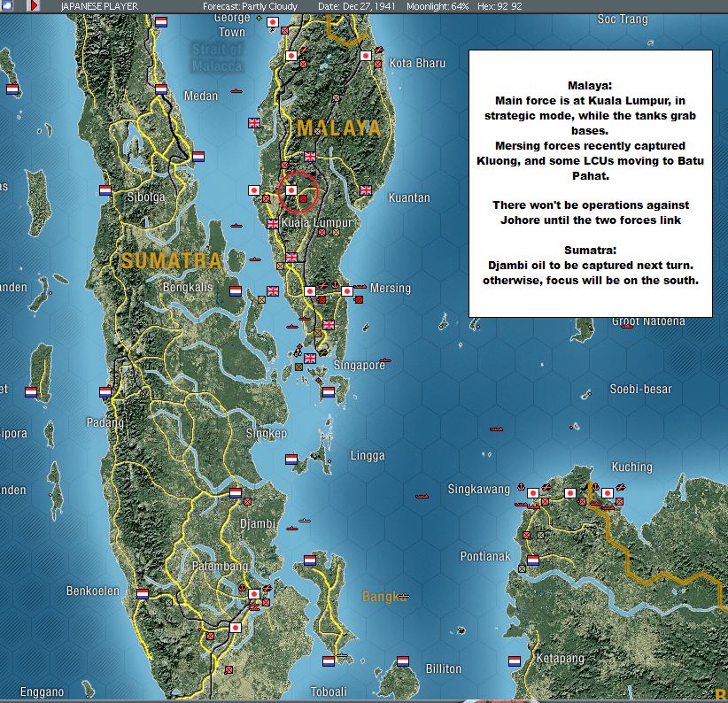This screenshot has height=703, width=728.
Task: Click the "Singapore" map label
Action: tap(360, 365)
